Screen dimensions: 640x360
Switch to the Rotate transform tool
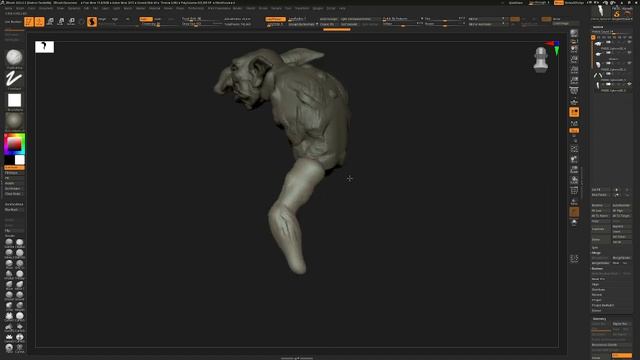click(71, 22)
